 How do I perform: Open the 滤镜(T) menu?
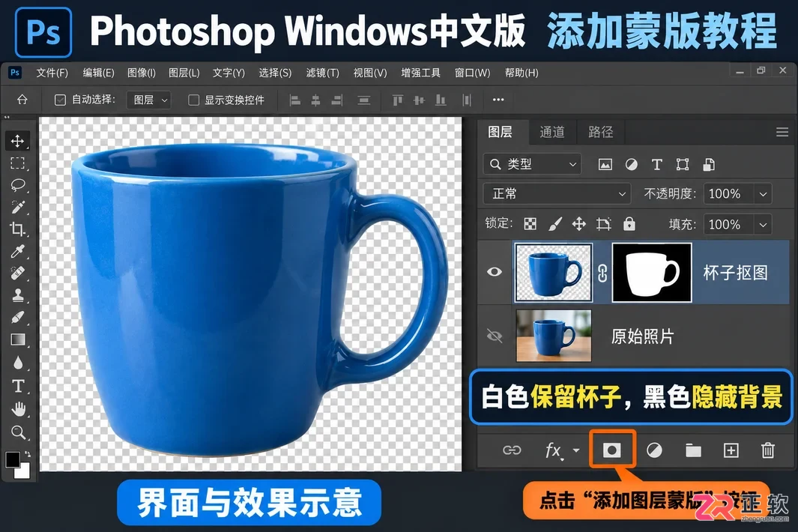[x=323, y=73]
